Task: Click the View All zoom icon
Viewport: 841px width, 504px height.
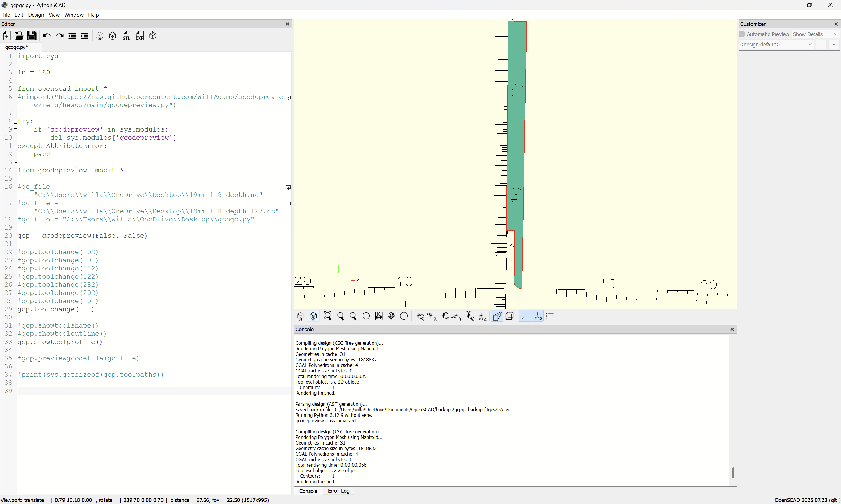Action: [x=327, y=316]
